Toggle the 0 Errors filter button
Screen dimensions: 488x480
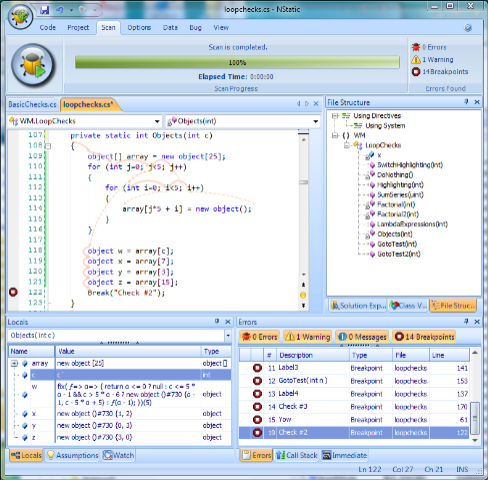(x=260, y=337)
